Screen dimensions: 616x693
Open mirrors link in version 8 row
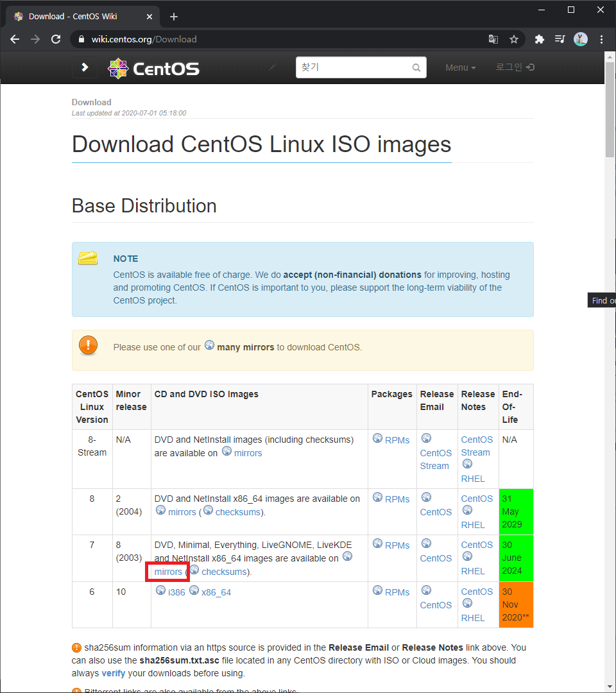point(182,512)
